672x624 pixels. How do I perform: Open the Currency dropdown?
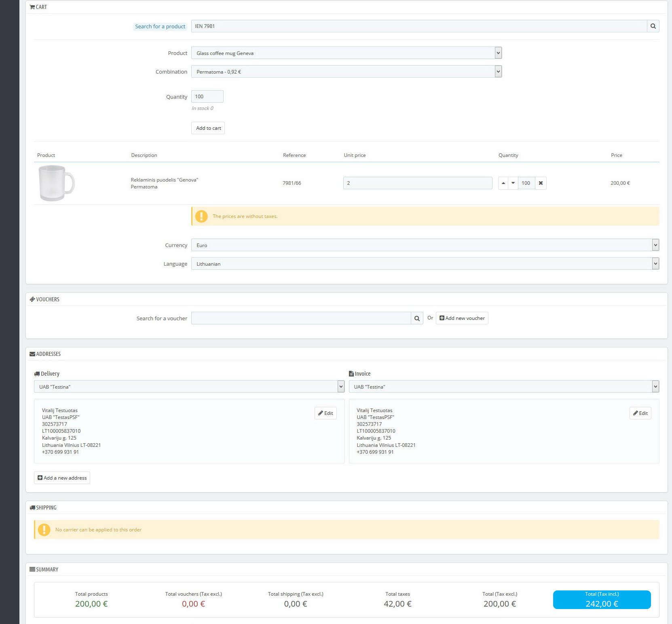tap(425, 245)
